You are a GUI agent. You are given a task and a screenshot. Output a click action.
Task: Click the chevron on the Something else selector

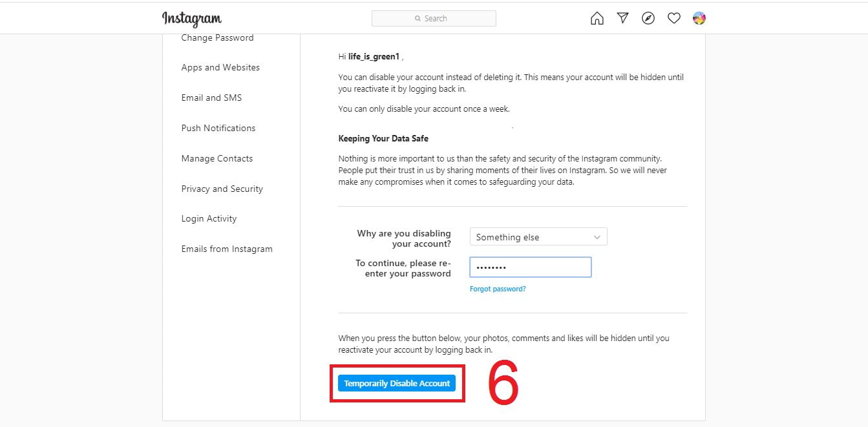click(597, 237)
